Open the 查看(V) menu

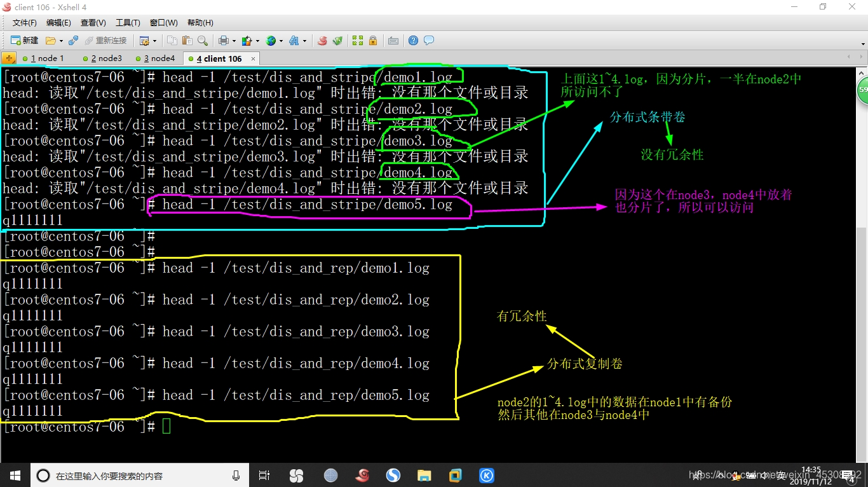click(93, 23)
